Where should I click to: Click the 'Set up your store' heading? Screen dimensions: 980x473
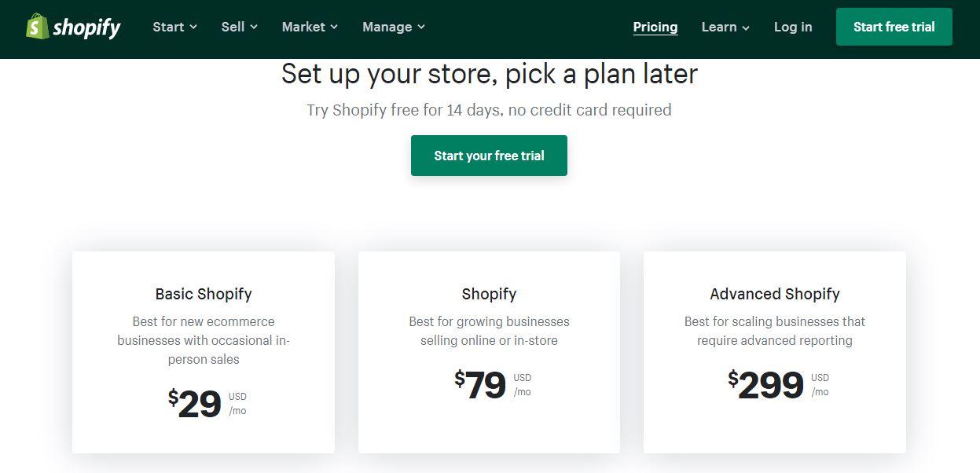(x=490, y=74)
